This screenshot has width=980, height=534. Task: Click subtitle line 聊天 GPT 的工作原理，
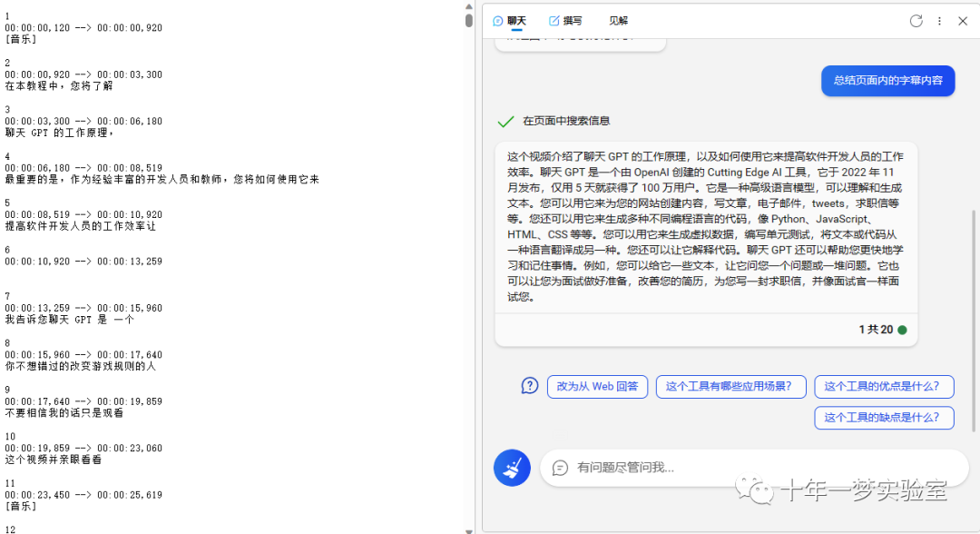pos(59,133)
